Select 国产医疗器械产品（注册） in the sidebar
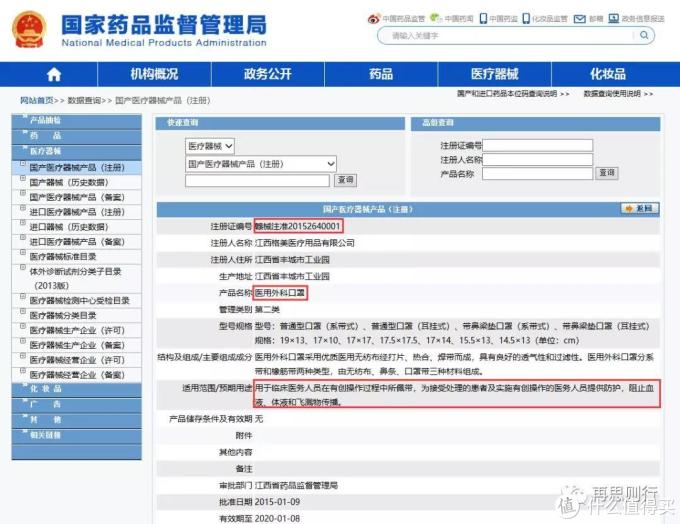The width and height of the screenshot is (680, 524). [77, 167]
